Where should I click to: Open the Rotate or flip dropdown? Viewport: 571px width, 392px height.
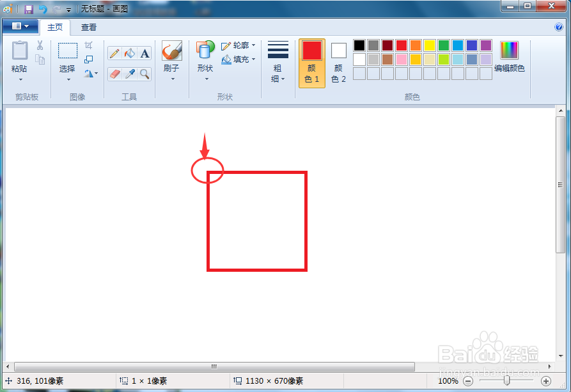tap(91, 74)
